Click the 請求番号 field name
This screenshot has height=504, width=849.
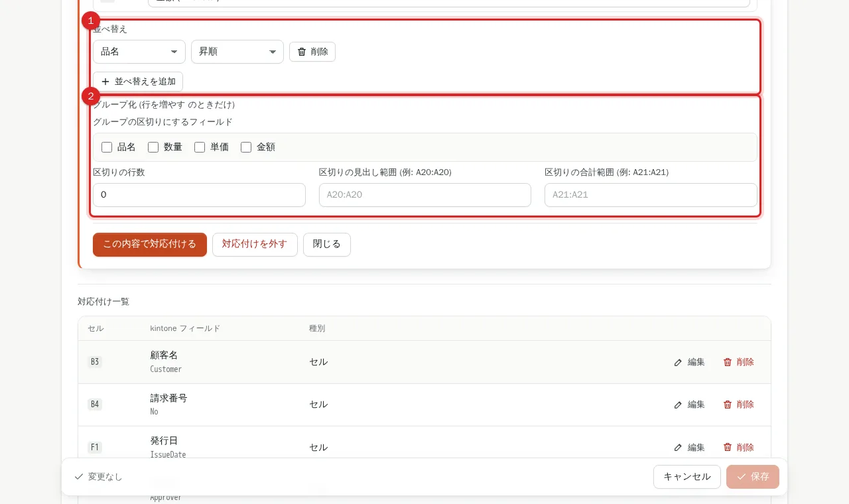click(x=168, y=398)
